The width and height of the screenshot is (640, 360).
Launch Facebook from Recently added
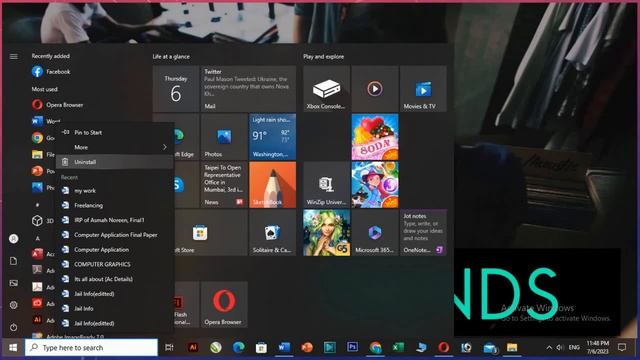click(51, 71)
